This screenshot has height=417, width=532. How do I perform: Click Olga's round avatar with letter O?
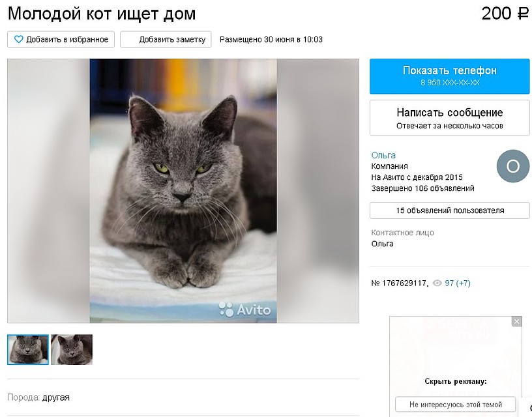click(513, 166)
